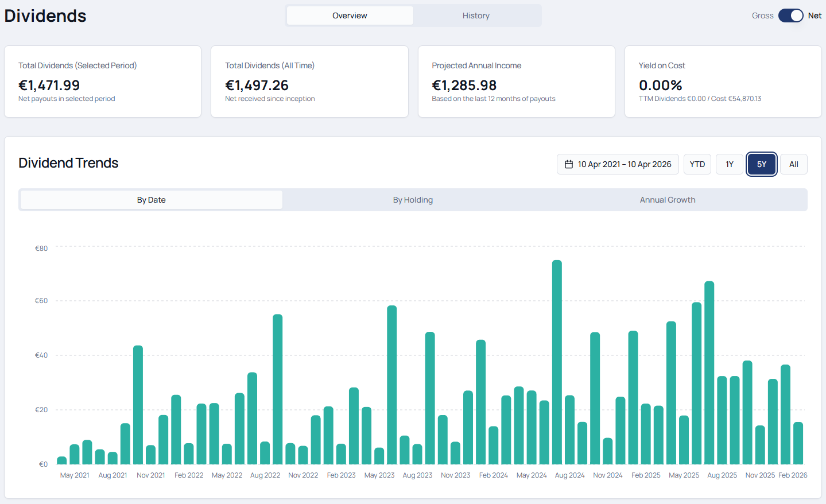Screen dimensions: 826x504
Task: Toggle the Gross/Net switch
Action: pos(790,15)
